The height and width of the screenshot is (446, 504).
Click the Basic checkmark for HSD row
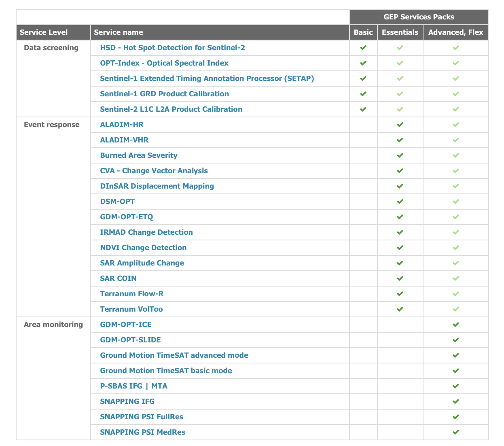[363, 48]
